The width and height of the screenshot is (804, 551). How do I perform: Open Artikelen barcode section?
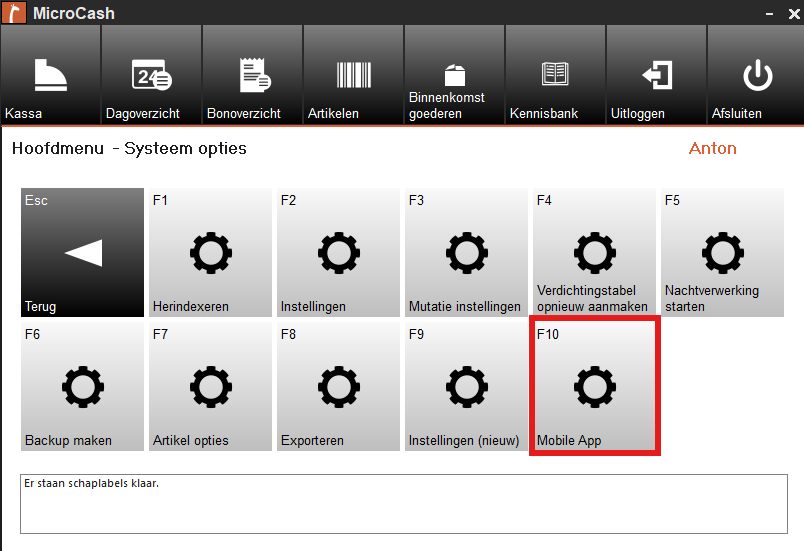pos(353,75)
